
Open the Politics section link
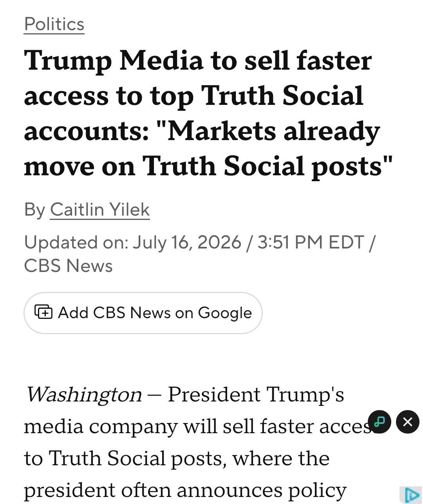tap(54, 24)
